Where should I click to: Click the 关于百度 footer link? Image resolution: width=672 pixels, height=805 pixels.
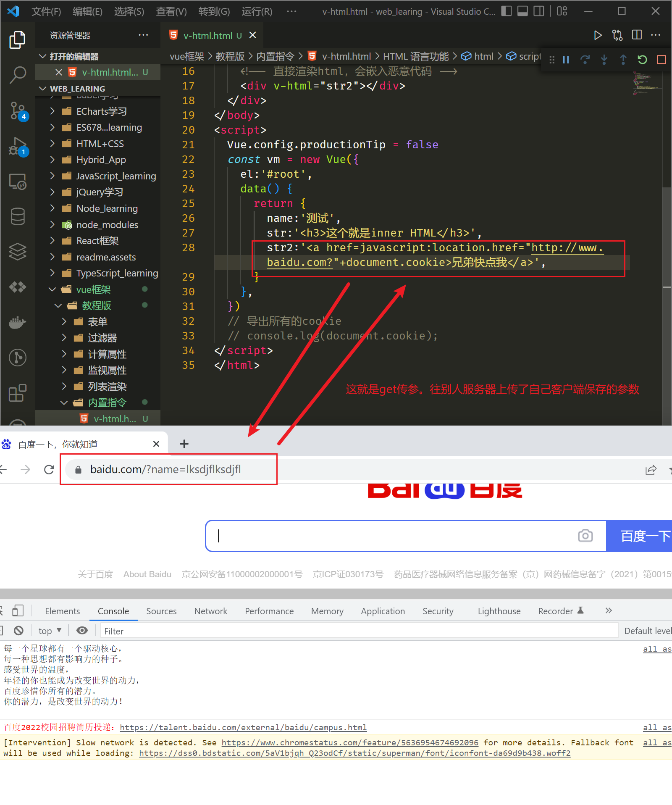[x=95, y=574]
